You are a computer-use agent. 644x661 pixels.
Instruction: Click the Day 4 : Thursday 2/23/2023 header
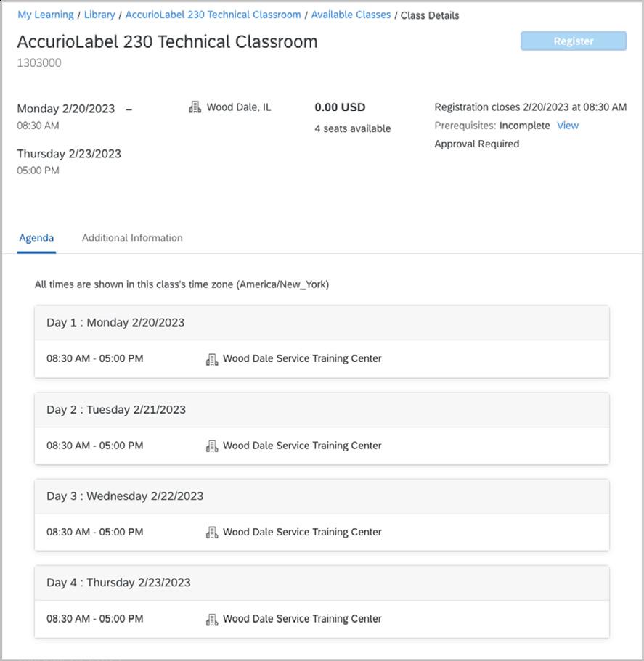tap(118, 583)
